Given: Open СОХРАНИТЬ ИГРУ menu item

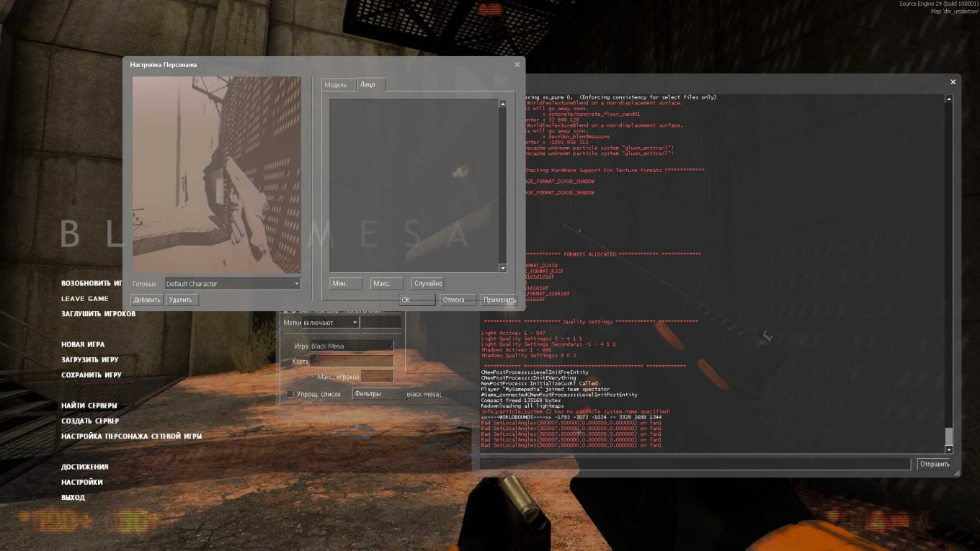Looking at the screenshot, I should tap(92, 375).
